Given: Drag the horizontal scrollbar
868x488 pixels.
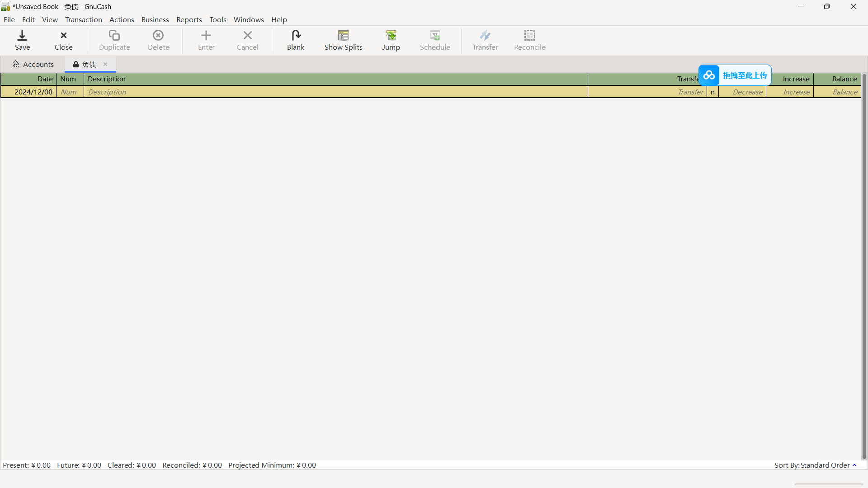Looking at the screenshot, I should [829, 483].
